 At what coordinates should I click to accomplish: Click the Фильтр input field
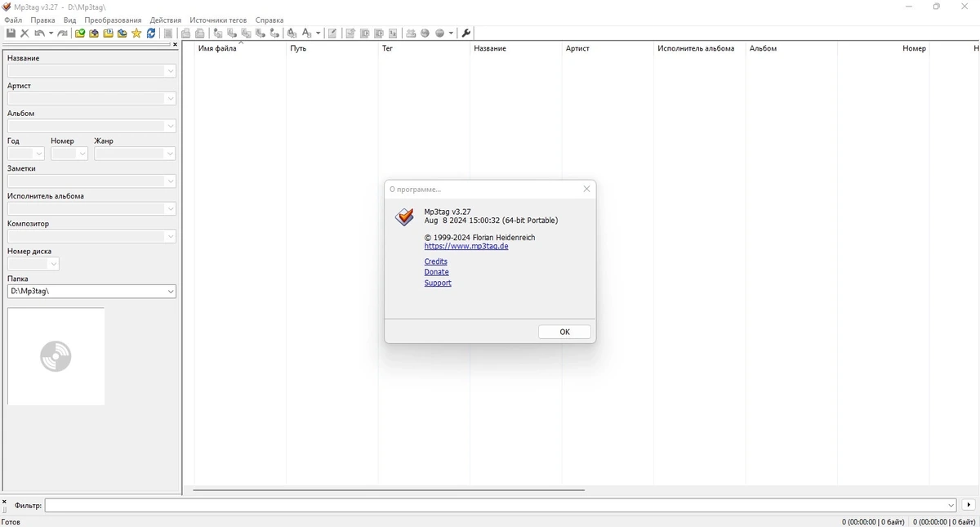501,505
